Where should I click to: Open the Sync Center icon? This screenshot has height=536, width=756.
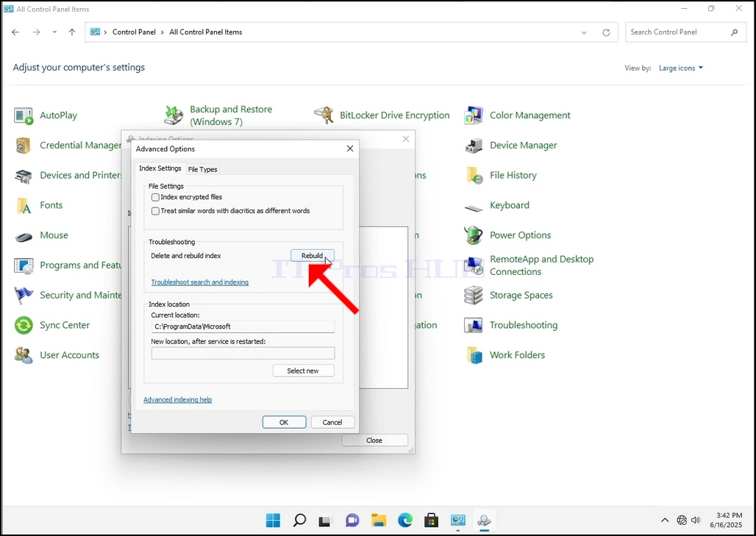tap(24, 326)
